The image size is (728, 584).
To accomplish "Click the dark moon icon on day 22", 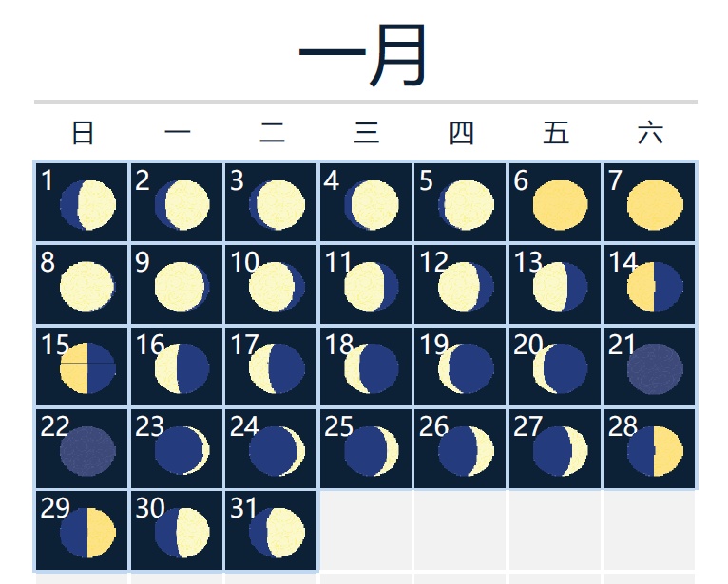I will [87, 451].
